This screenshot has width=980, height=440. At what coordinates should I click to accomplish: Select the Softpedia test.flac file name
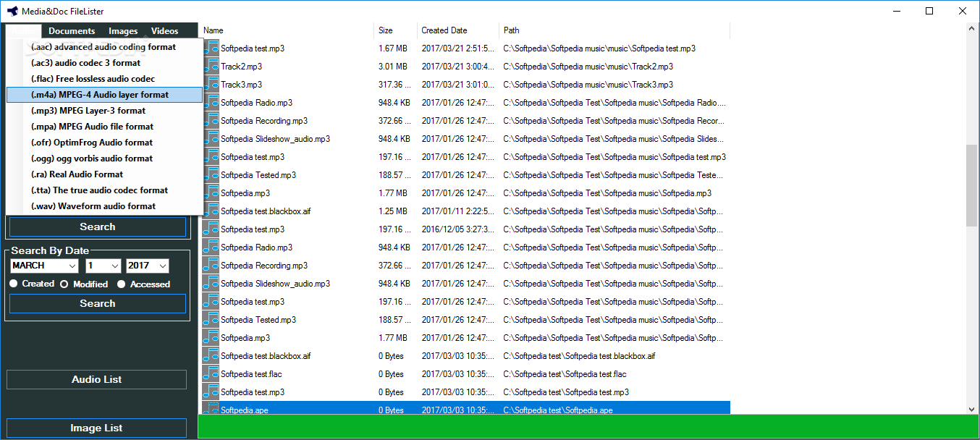coord(251,374)
